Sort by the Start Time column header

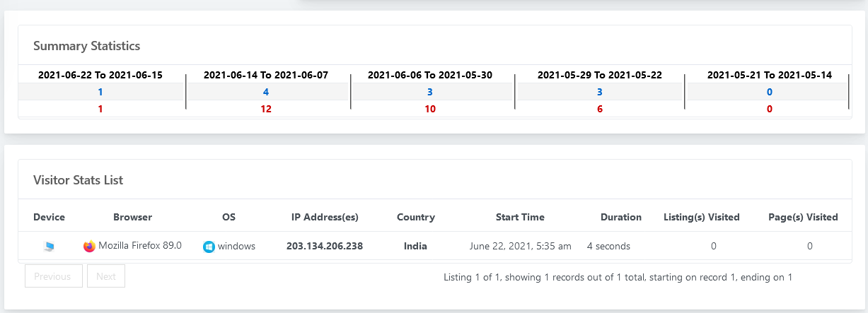pos(520,217)
